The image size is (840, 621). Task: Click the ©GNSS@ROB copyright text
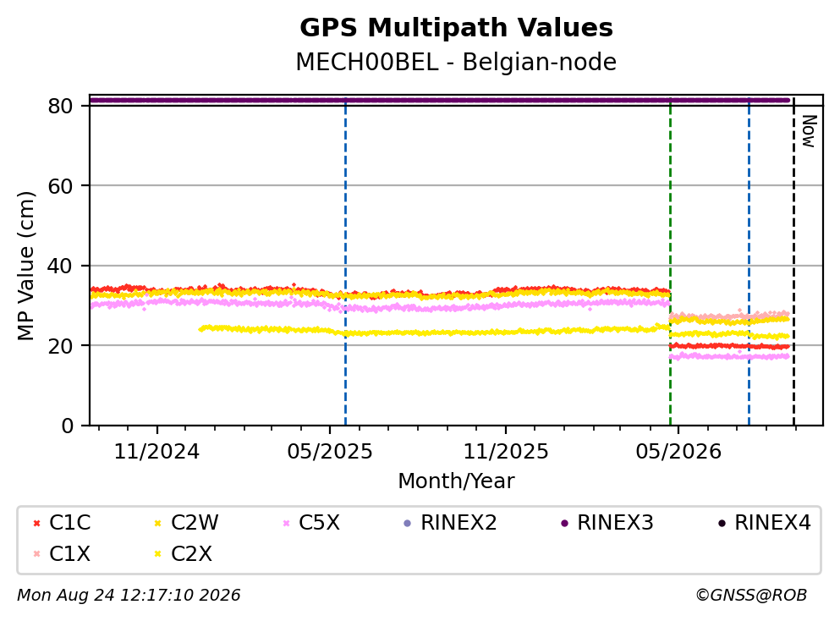751,596
